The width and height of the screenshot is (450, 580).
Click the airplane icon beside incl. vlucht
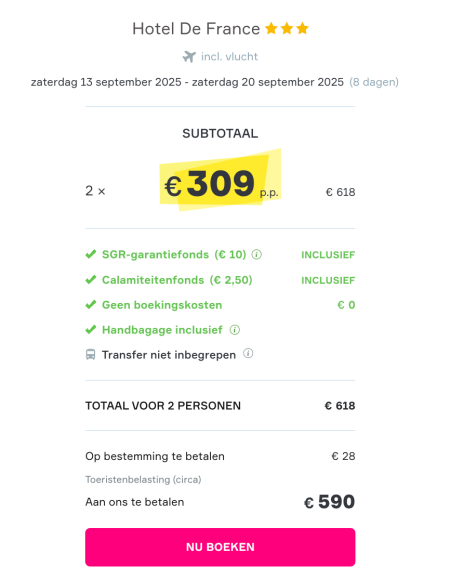point(189,57)
